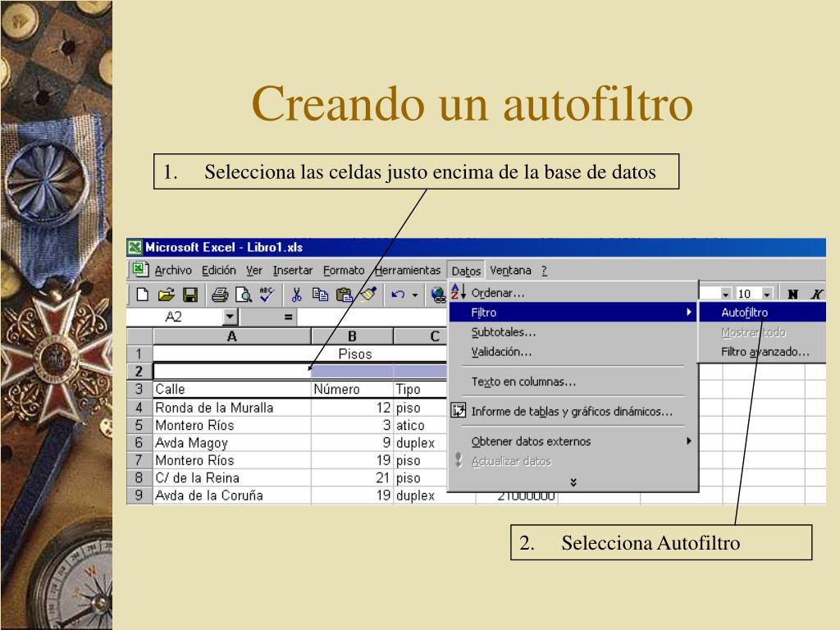Select row 2 header
Image resolution: width=840 pixels, height=630 pixels.
pos(139,372)
